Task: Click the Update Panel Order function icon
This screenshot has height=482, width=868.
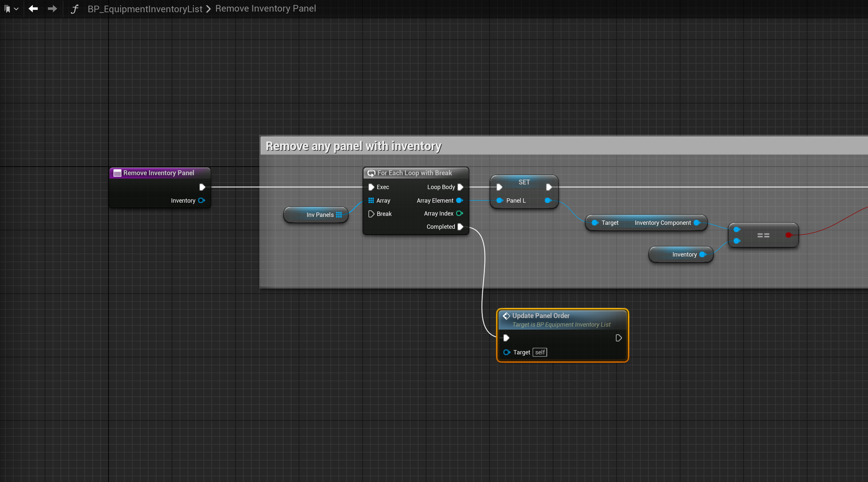Action: tap(506, 316)
